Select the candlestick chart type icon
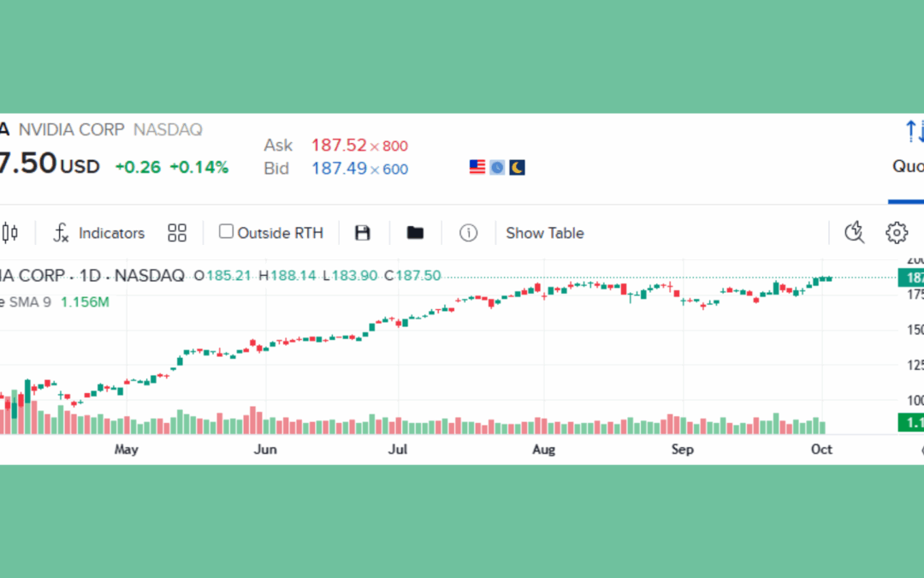 tap(10, 232)
